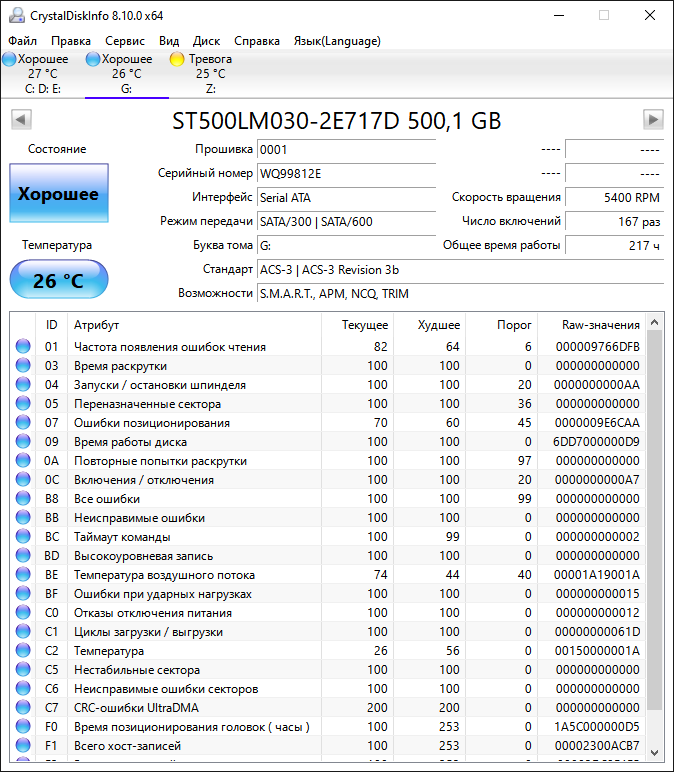Open the Язык(Language) menu
Screen dimensions: 674x772
[x=337, y=41]
